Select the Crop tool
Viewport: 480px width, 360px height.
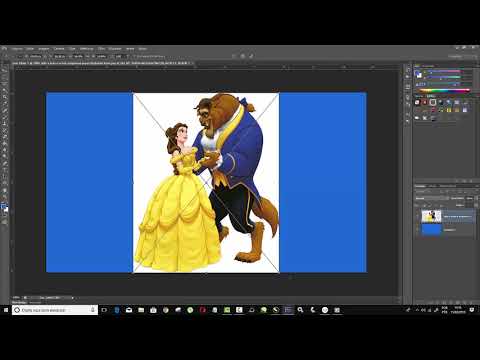[4, 97]
